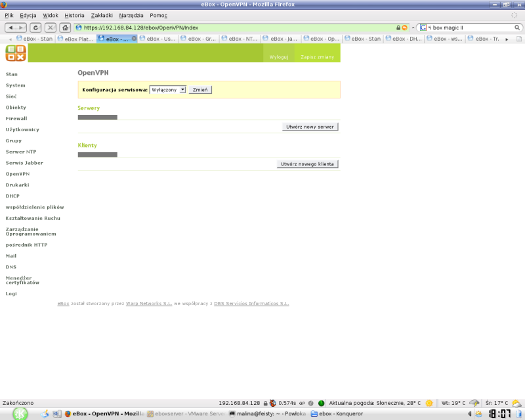Stop loading with the X toolbar icon
525x420 pixels.
click(51, 28)
